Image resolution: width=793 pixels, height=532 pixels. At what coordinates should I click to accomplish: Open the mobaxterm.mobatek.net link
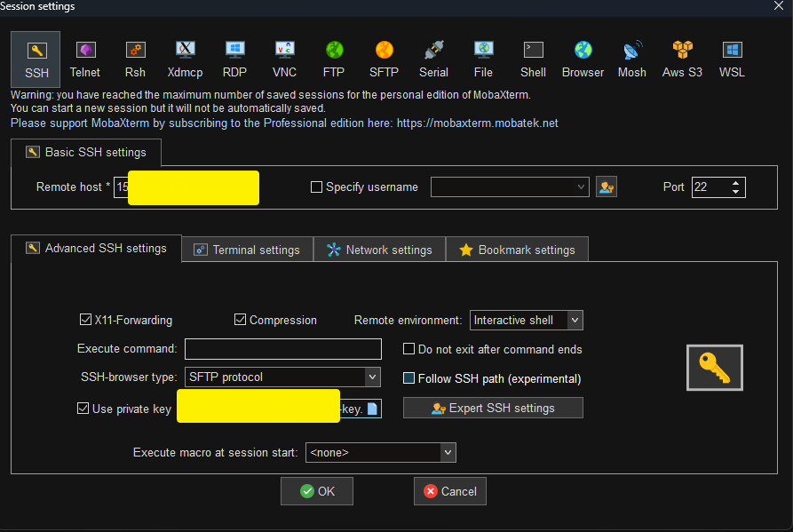point(478,123)
